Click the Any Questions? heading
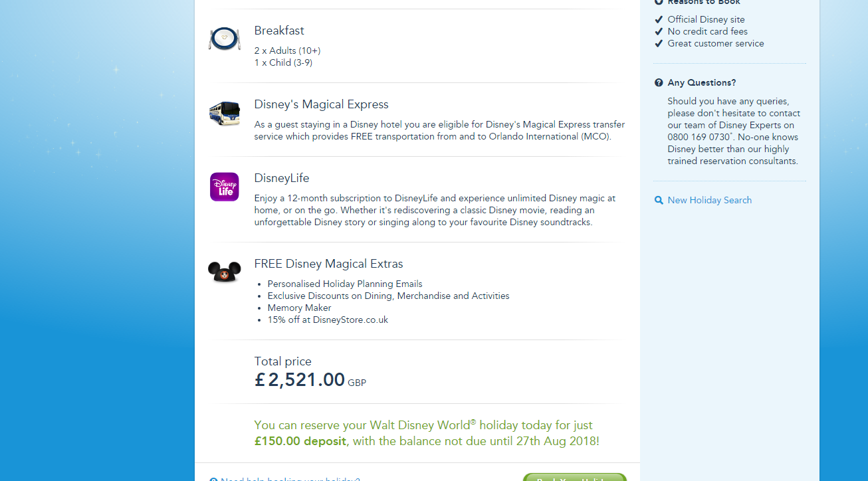Viewport: 868px width, 481px height. pos(702,83)
